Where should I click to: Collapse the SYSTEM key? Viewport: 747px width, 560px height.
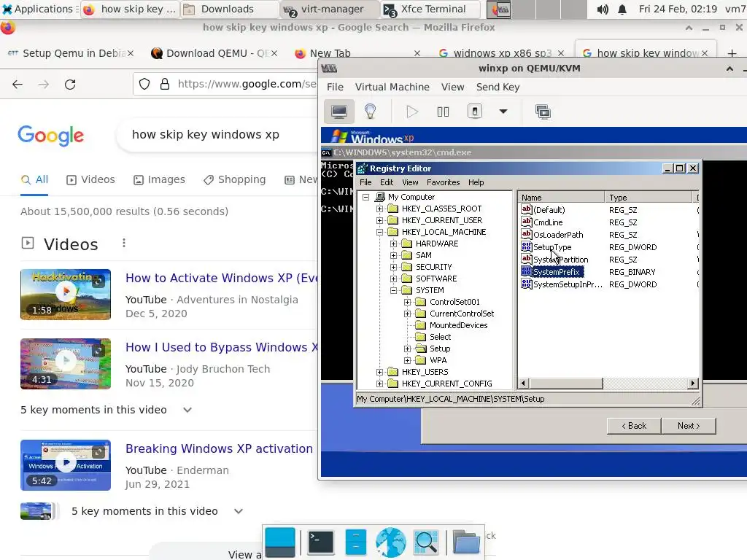393,290
